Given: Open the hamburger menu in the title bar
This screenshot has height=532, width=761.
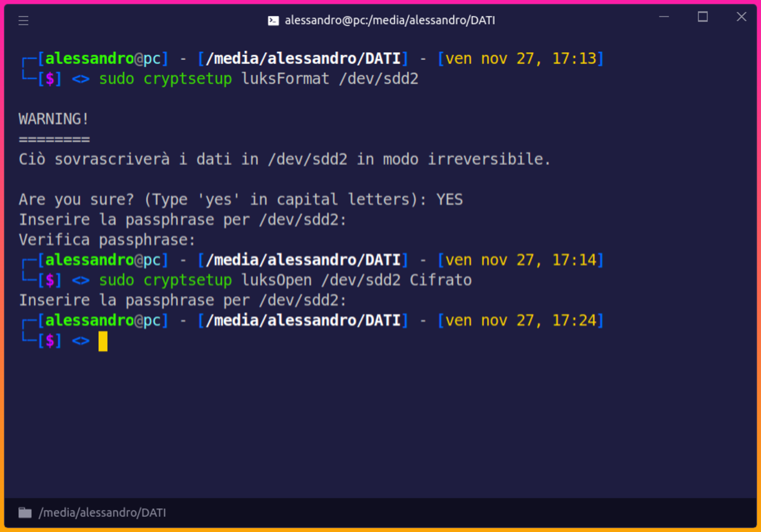Looking at the screenshot, I should coord(23,20).
